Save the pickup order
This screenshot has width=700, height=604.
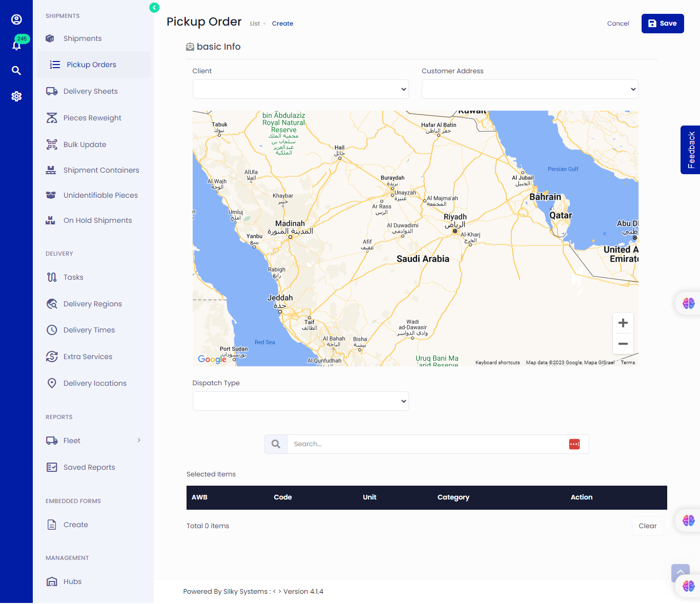[662, 24]
